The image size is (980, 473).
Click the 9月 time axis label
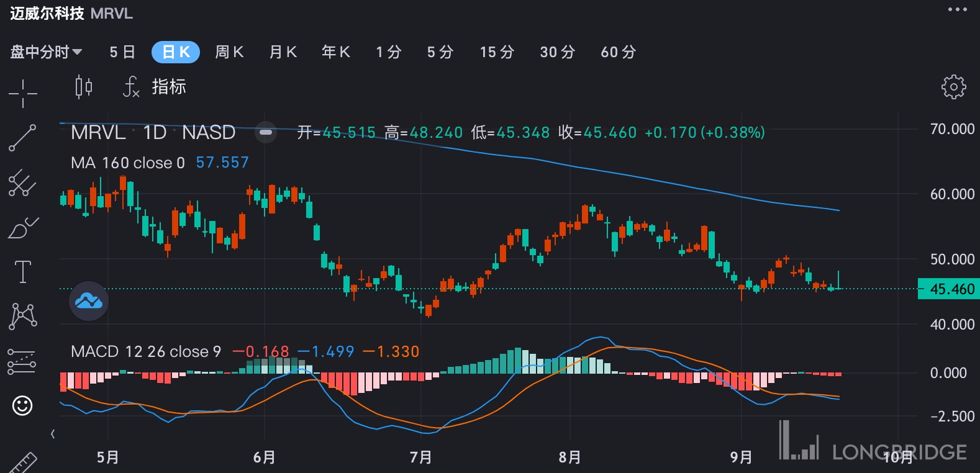coord(742,457)
